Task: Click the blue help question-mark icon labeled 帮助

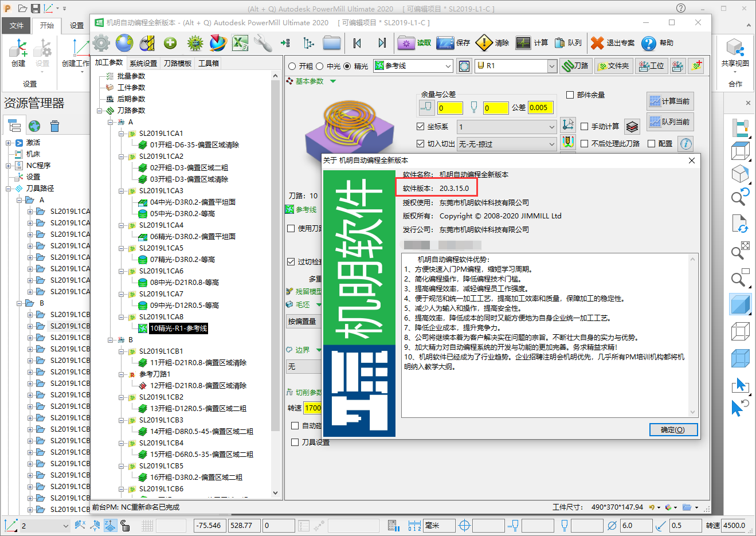Action: [x=649, y=43]
